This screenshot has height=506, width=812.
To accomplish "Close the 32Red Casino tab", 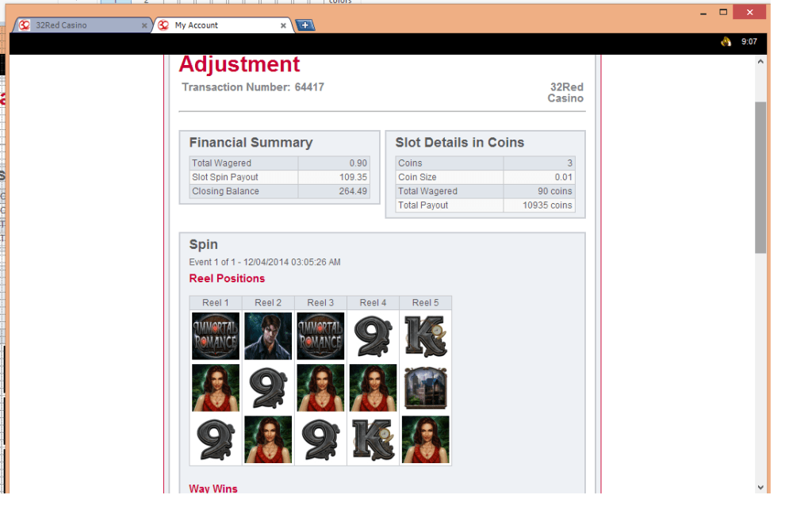I will 144,25.
